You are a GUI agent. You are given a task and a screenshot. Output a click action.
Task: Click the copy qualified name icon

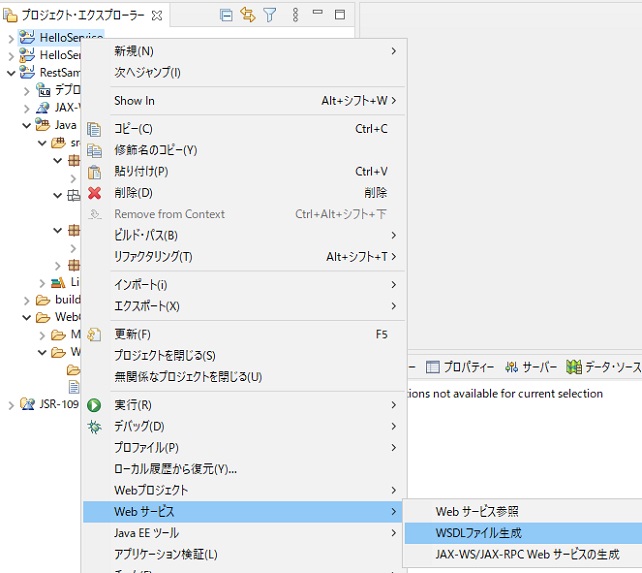click(95, 151)
